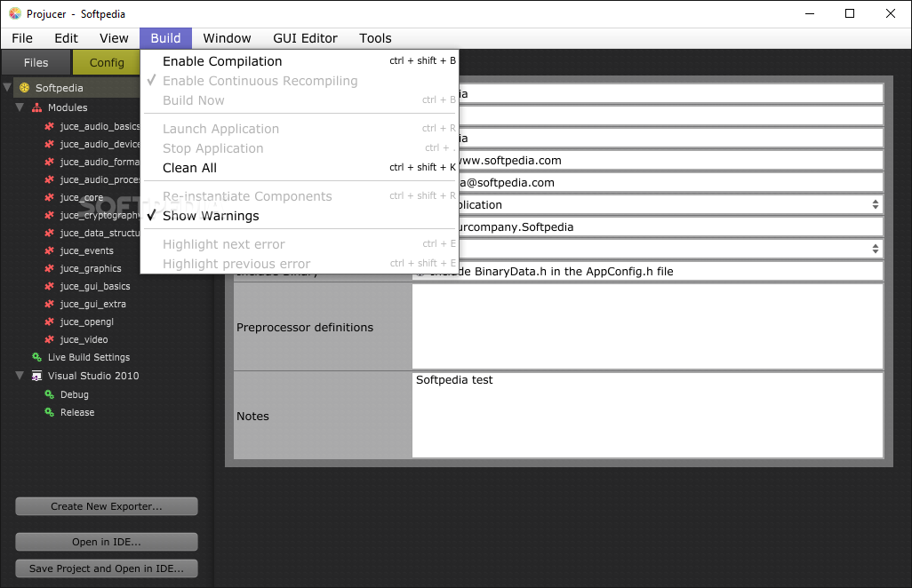This screenshot has height=588, width=912.
Task: Open the Window menu
Action: click(227, 38)
